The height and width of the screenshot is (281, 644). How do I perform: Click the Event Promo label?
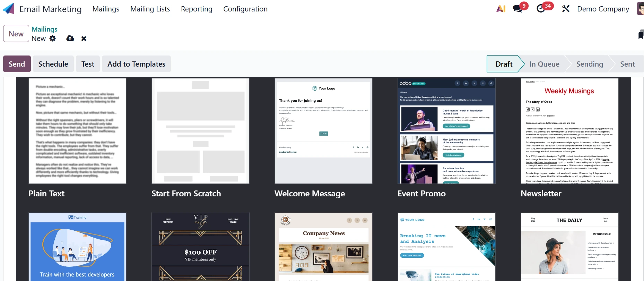(421, 194)
